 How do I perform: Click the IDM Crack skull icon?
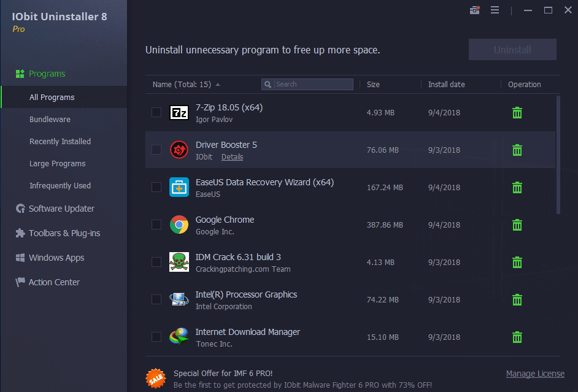point(179,262)
